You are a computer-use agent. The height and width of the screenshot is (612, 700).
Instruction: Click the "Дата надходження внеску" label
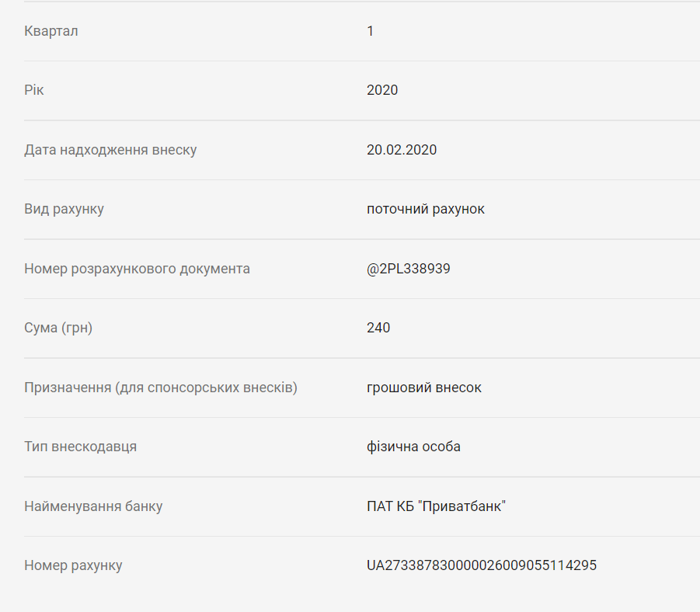(x=110, y=150)
